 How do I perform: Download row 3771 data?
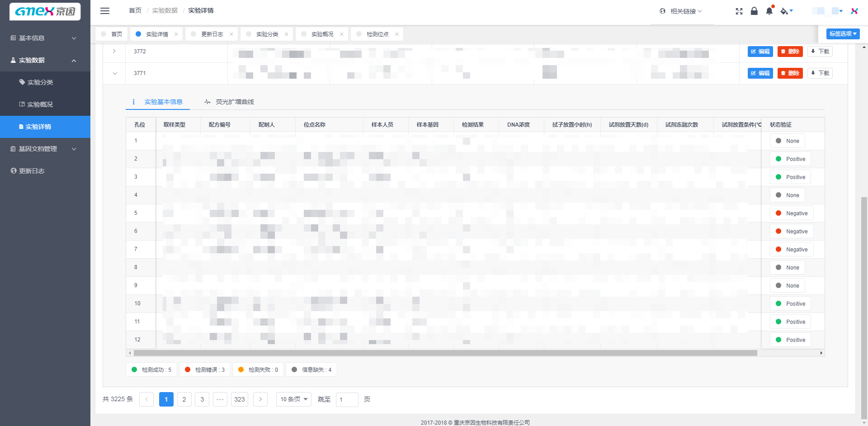820,73
